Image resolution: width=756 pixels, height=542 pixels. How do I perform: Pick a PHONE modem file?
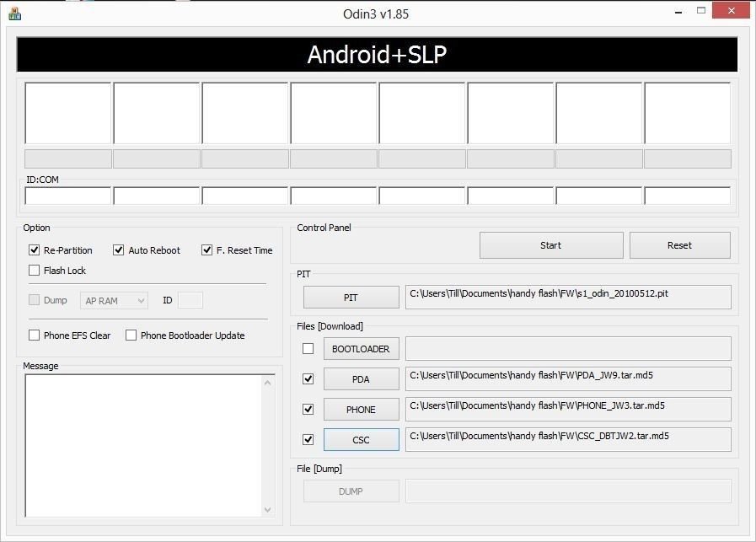(361, 410)
